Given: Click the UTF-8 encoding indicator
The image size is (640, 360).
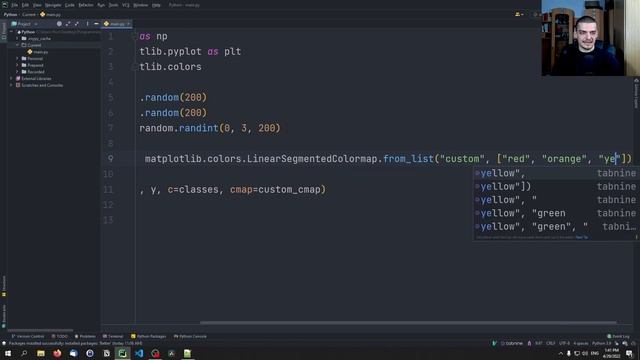Looking at the screenshot, I should [564, 344].
